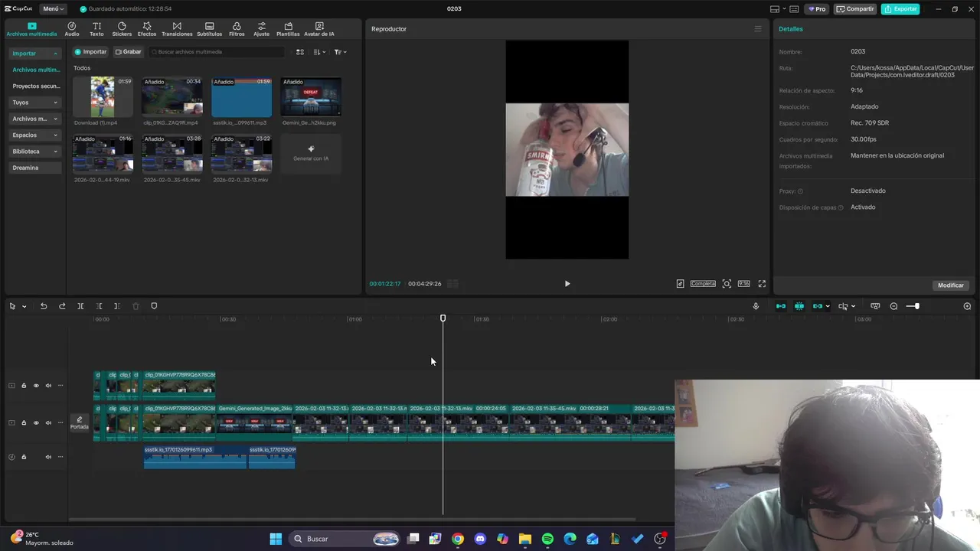
Task: Open the player panel hamburger menu
Action: coord(758,29)
